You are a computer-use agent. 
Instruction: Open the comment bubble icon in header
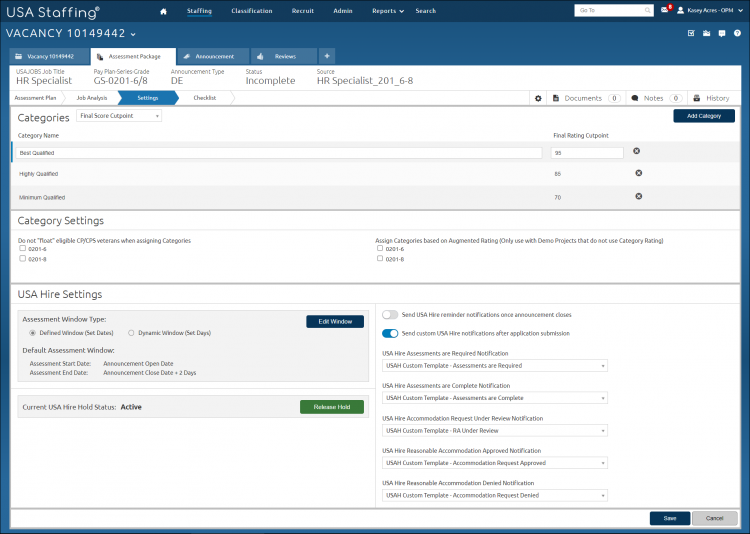coord(722,33)
